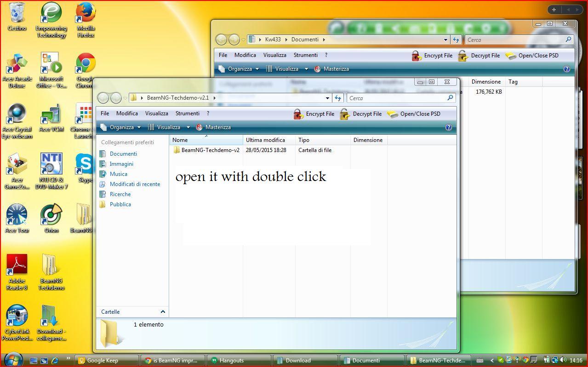Select Acer GameZone desktop icon
The width and height of the screenshot is (588, 367).
click(17, 171)
